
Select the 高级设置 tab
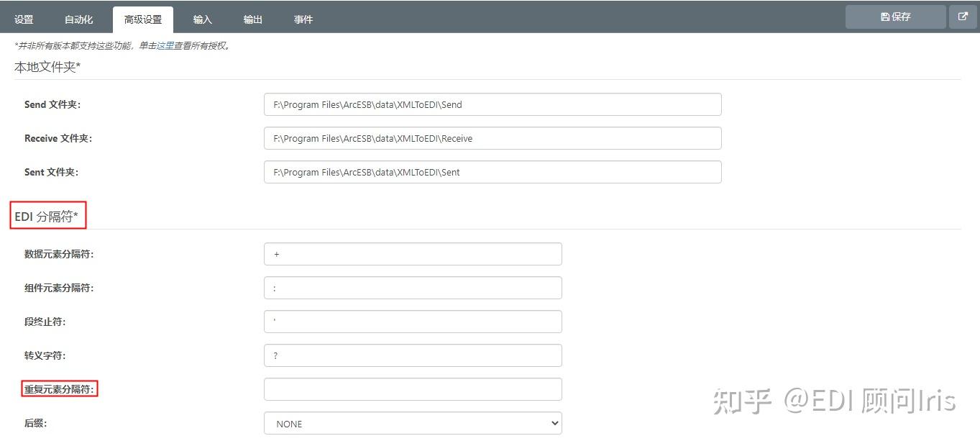point(142,19)
